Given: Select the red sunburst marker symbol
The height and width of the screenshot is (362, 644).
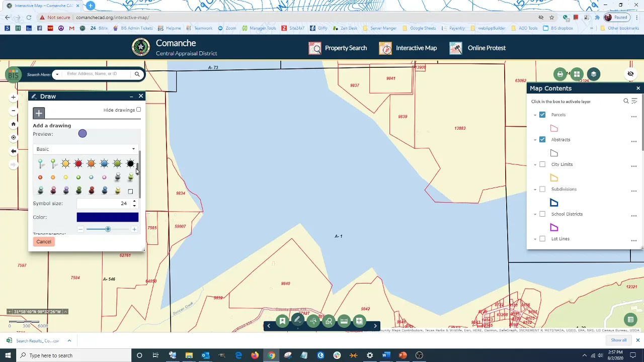Looking at the screenshot, I should tap(78, 163).
